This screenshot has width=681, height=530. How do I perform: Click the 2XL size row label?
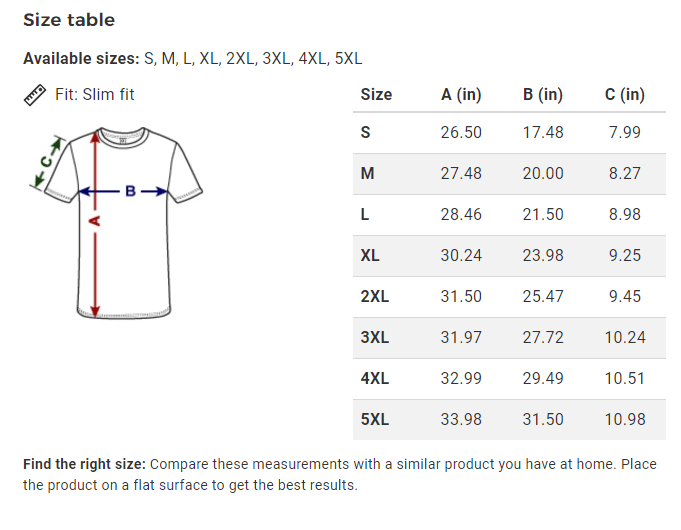point(374,296)
